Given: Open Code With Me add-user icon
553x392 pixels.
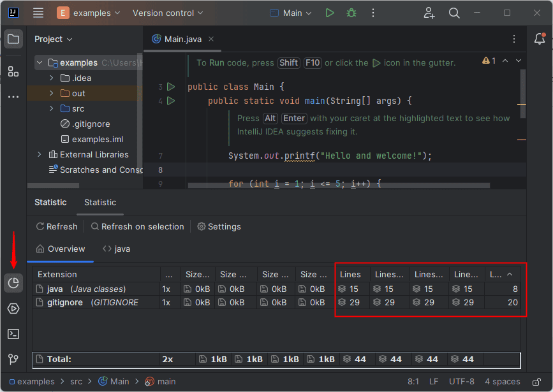Looking at the screenshot, I should (429, 13).
